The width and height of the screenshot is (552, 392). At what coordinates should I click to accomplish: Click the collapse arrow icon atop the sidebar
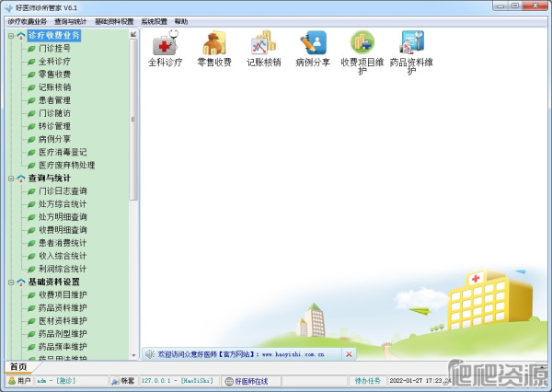click(x=133, y=34)
